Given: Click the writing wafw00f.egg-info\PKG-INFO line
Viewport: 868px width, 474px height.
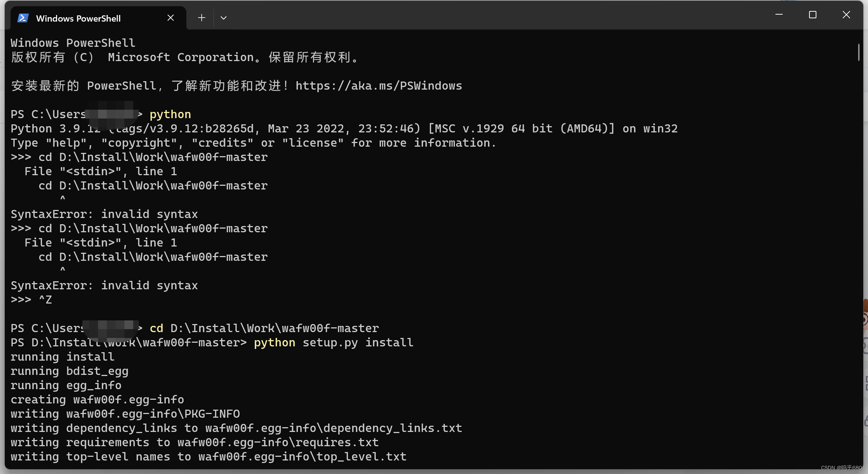Looking at the screenshot, I should click(125, 414).
